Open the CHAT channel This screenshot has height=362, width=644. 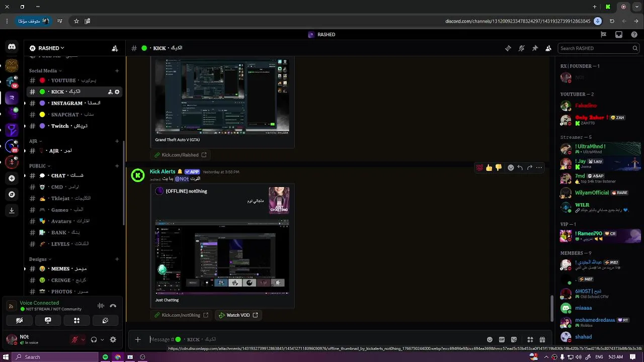point(74,175)
